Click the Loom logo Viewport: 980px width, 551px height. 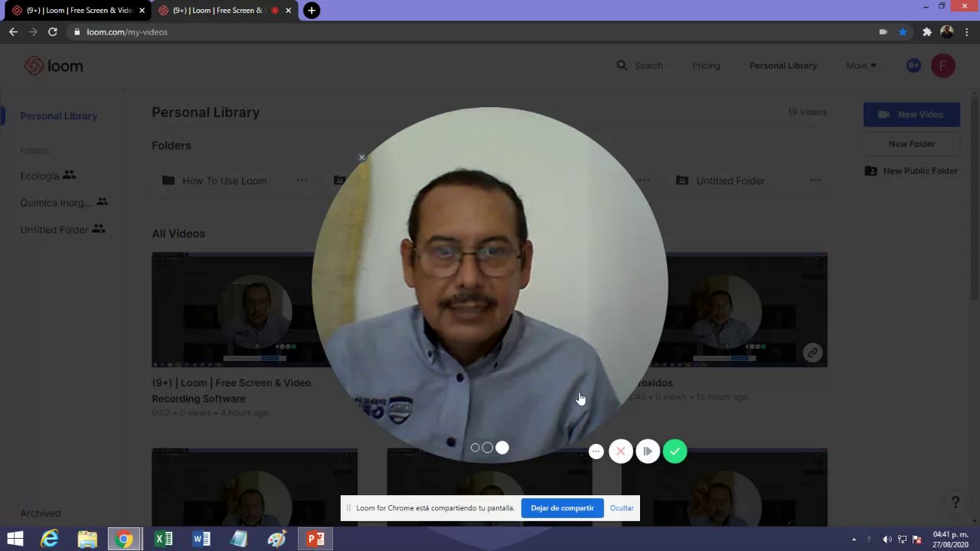(54, 66)
